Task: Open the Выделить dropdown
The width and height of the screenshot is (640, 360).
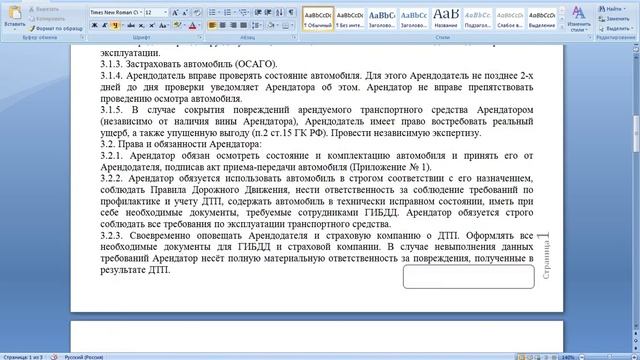Action: pos(616,29)
